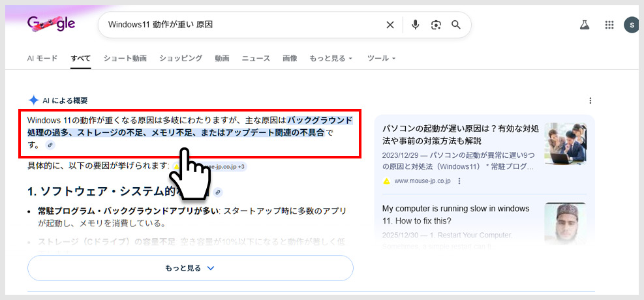Open the Google logo homepage link
Screen dimensions: 644x300
point(52,23)
